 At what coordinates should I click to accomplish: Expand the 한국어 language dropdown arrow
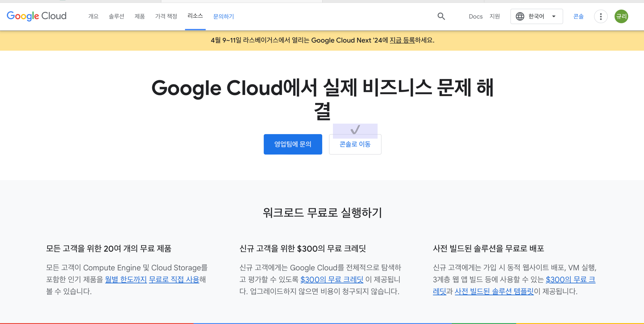pos(553,16)
